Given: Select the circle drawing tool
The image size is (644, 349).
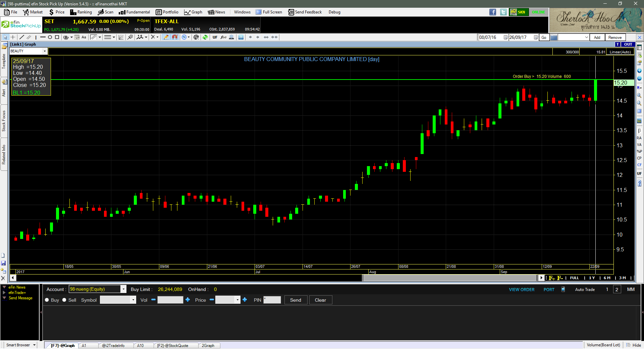Looking at the screenshot, I should tap(50, 37).
